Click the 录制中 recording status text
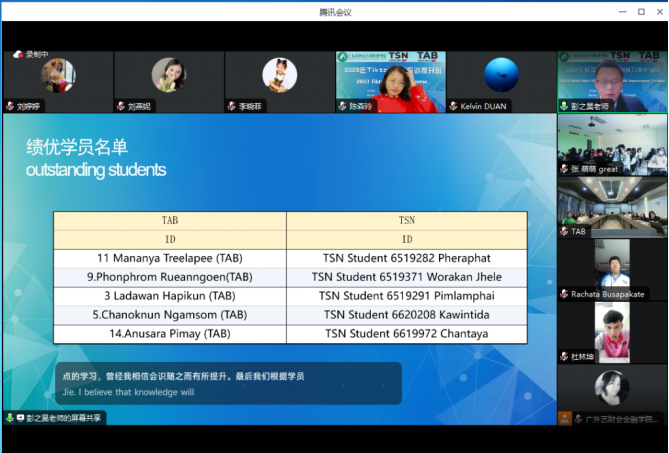This screenshot has height=453, width=669. 38,55
